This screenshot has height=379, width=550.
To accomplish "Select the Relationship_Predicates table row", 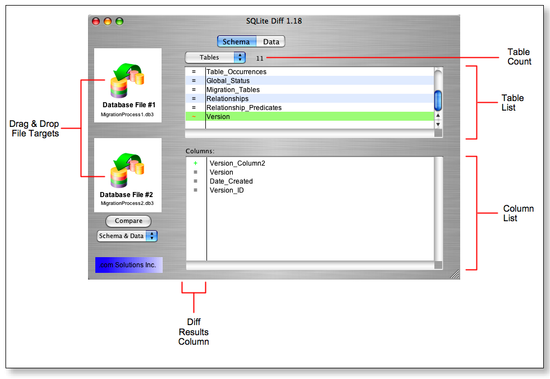I will (309, 107).
